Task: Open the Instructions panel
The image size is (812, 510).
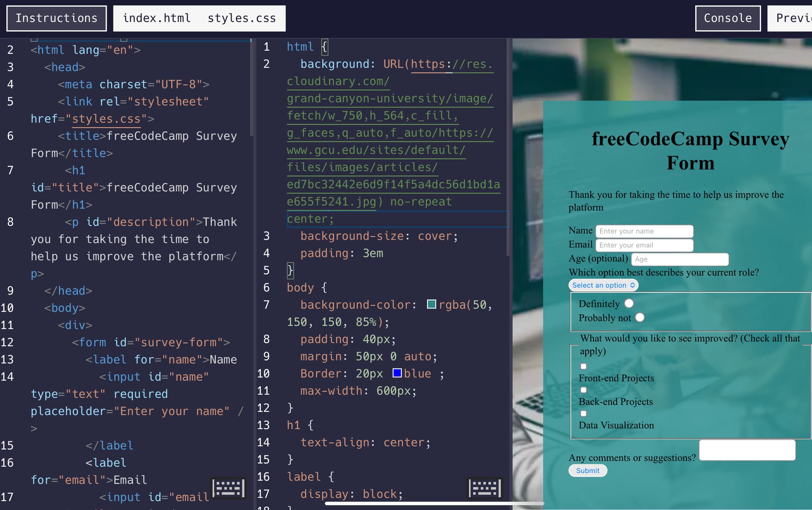Action: pyautogui.click(x=56, y=18)
